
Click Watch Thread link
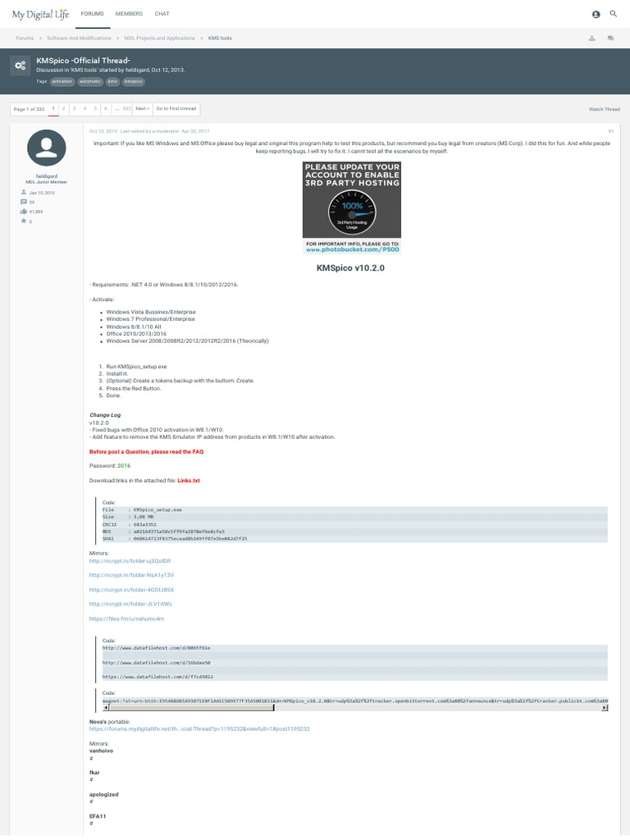click(x=605, y=109)
